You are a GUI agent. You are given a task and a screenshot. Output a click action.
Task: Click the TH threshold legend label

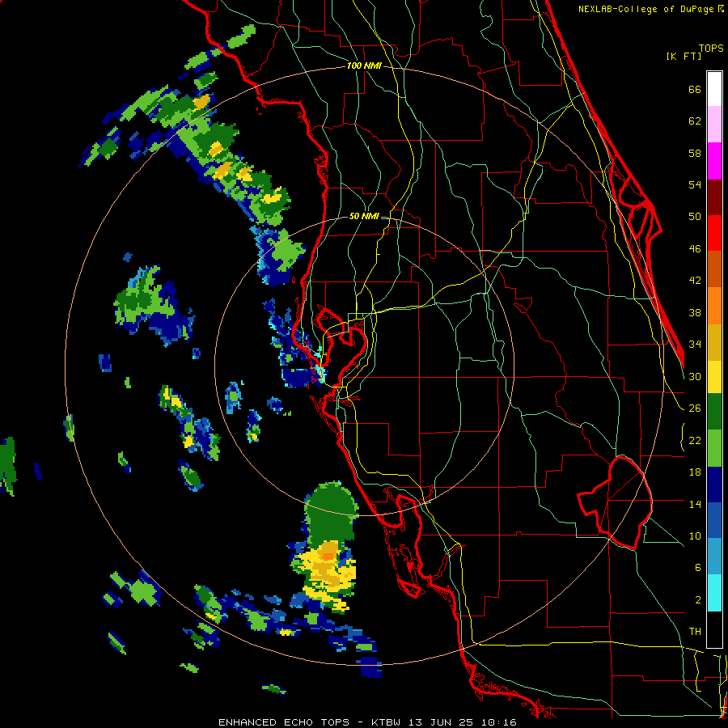(695, 631)
